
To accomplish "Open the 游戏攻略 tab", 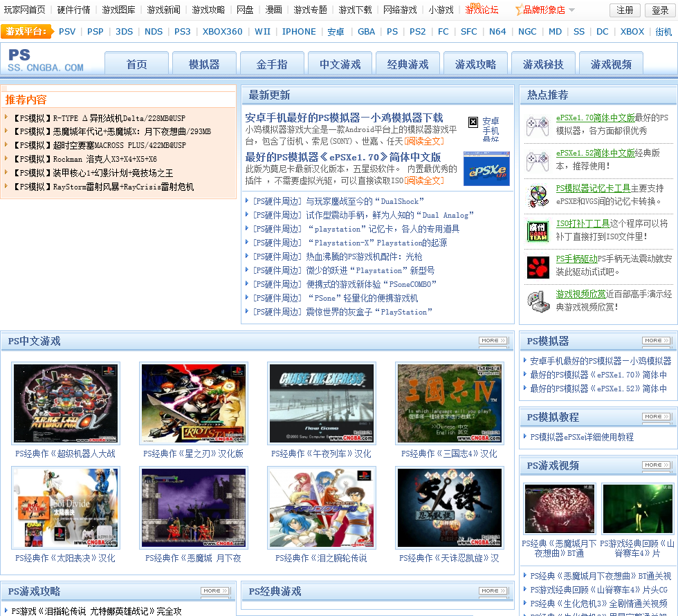I will (x=476, y=64).
